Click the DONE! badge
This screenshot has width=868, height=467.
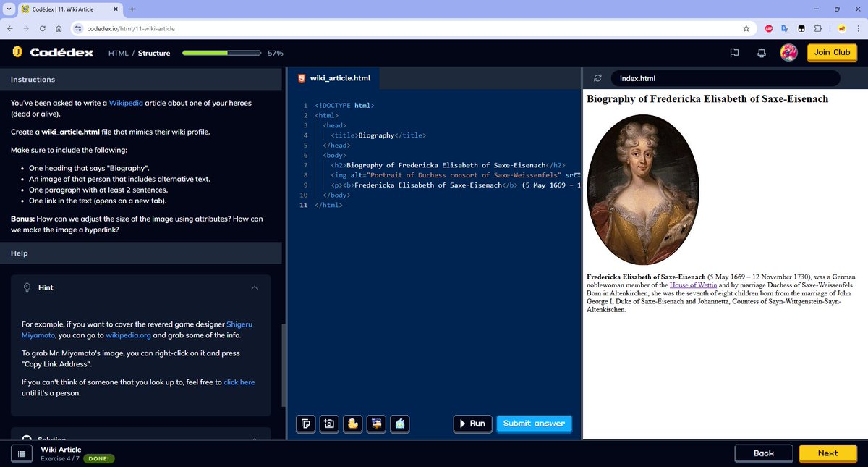99,459
